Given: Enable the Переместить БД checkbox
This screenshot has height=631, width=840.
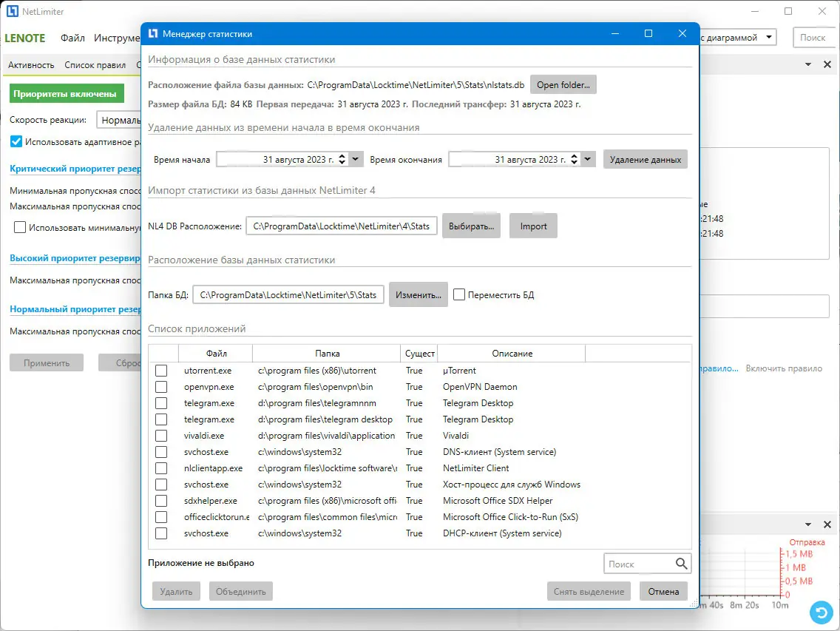Looking at the screenshot, I should (x=459, y=295).
